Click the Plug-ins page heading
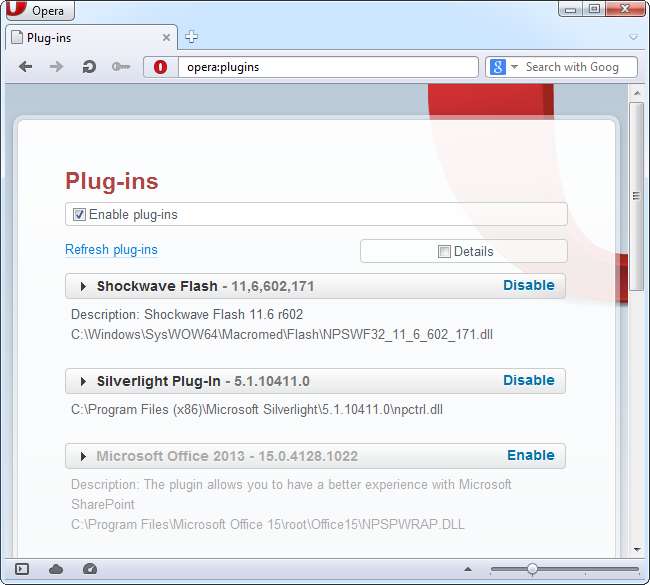Viewport: 650px width, 585px height. [x=112, y=181]
